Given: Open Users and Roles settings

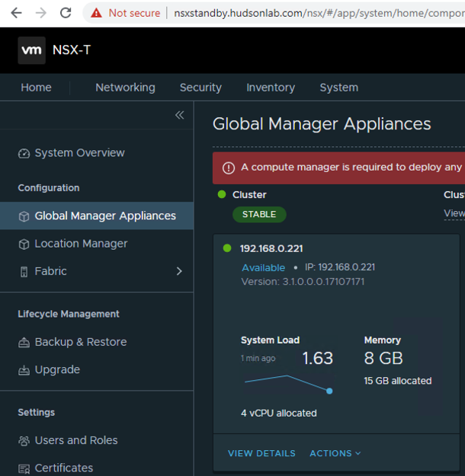Looking at the screenshot, I should point(76,440).
